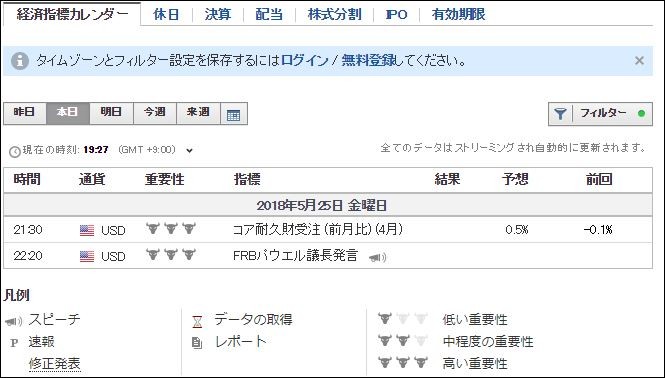Click the 凡例 legend heading
The image size is (665, 378).
tap(17, 295)
